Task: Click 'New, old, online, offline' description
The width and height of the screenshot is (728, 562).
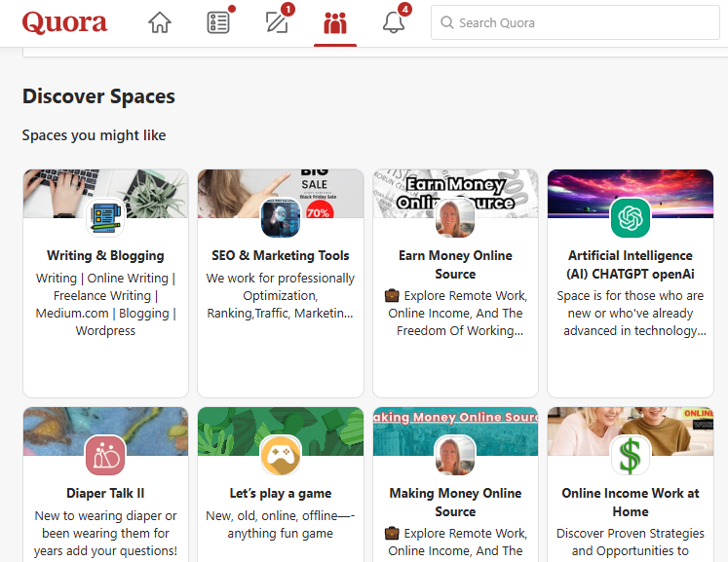Action: tap(281, 524)
